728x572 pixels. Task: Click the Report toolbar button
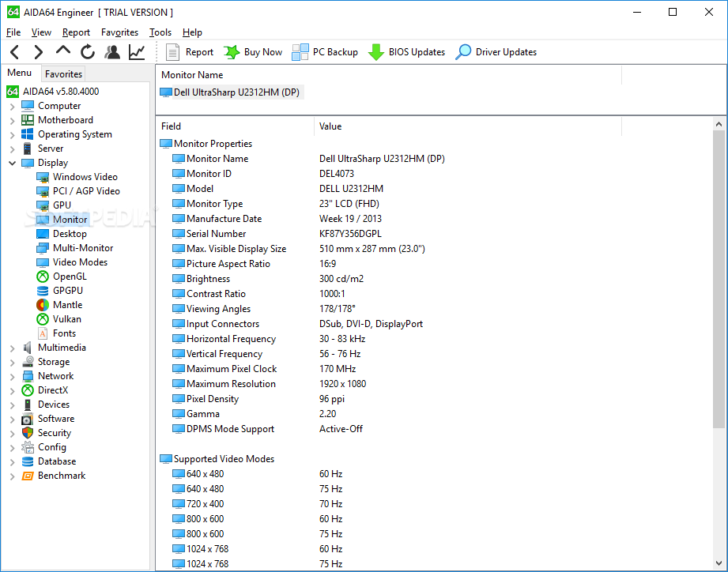tap(190, 52)
